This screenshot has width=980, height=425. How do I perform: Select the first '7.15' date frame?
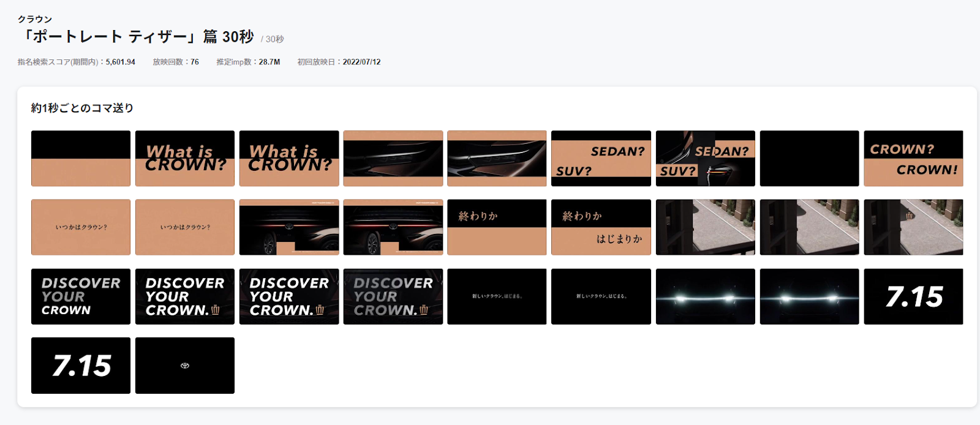click(x=913, y=296)
